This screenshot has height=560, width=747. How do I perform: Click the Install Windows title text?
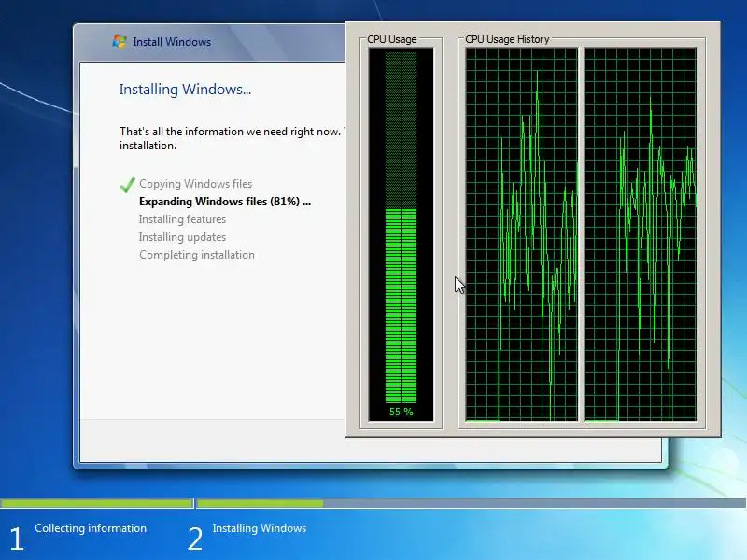click(172, 42)
